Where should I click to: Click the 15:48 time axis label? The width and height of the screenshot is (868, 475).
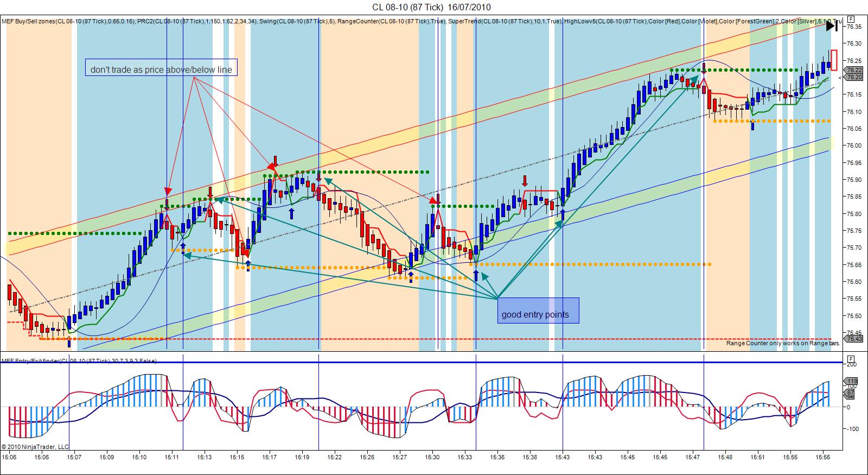click(725, 457)
